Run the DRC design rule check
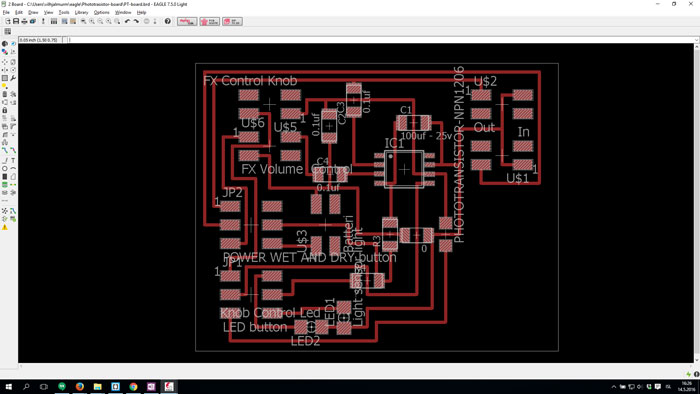The image size is (700, 394). [x=13, y=219]
